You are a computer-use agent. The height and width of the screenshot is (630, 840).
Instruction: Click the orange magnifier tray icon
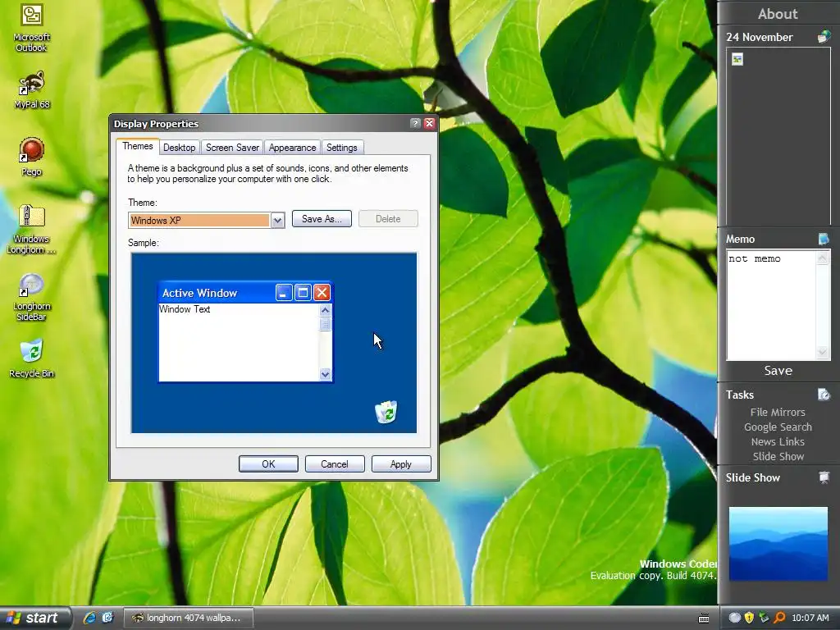779,618
